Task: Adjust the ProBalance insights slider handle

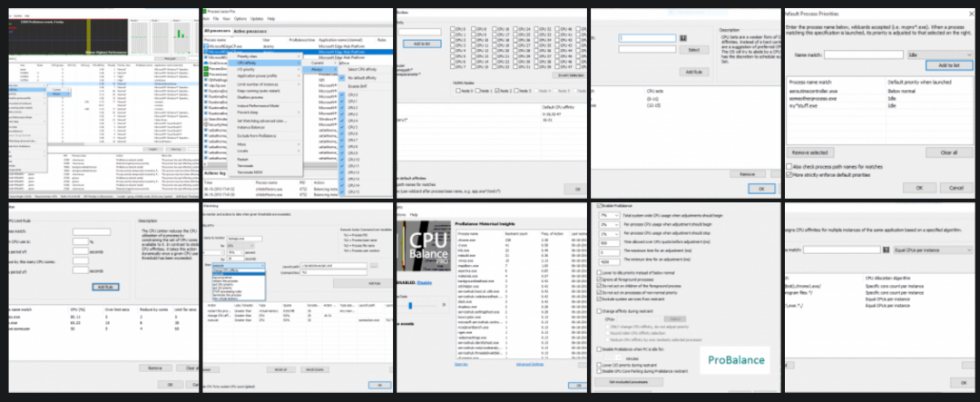Action: pyautogui.click(x=410, y=305)
